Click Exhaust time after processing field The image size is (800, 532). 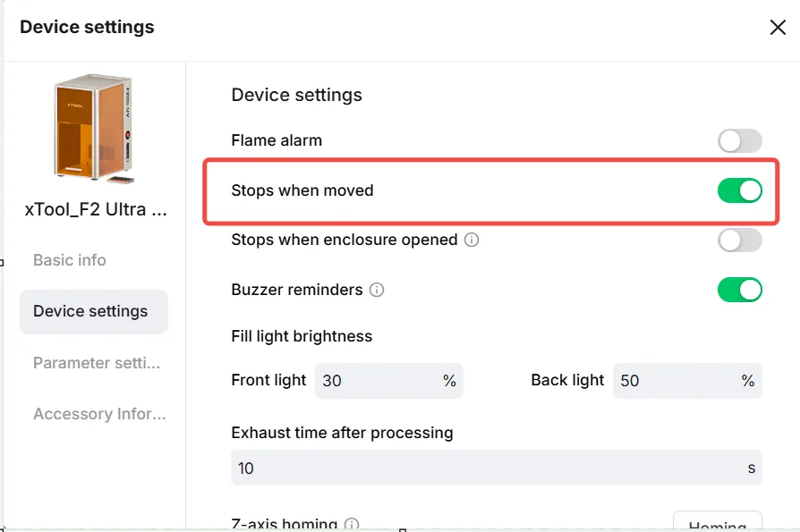[496, 468]
